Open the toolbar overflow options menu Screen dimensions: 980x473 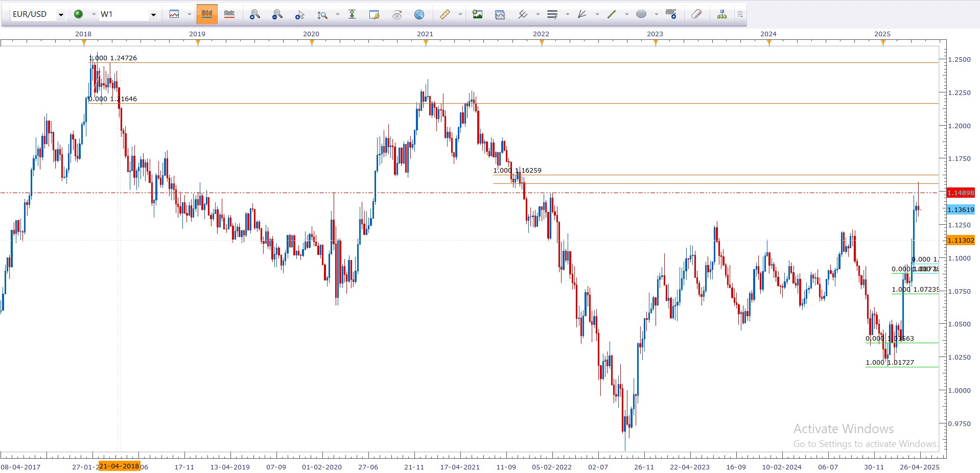[740, 14]
